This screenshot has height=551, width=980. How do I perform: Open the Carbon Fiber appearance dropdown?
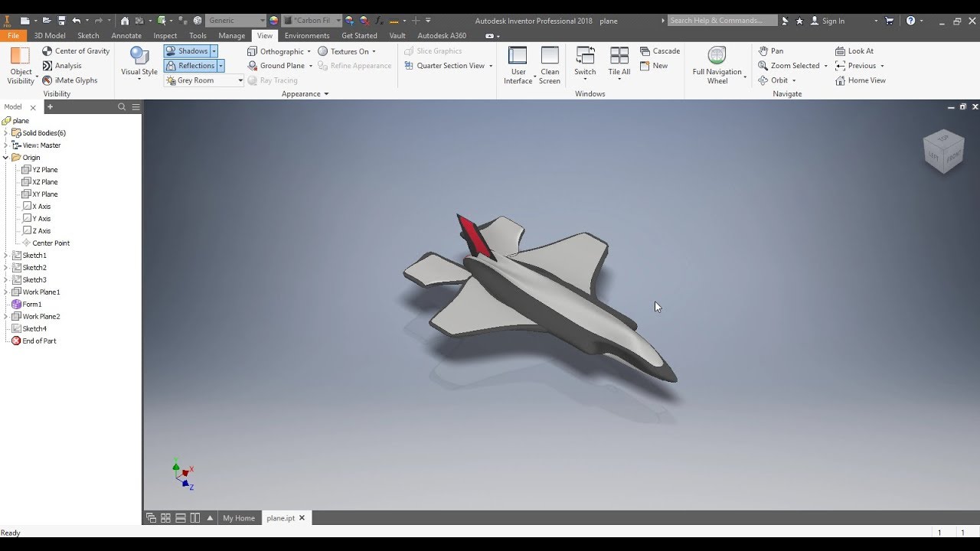coord(312,21)
